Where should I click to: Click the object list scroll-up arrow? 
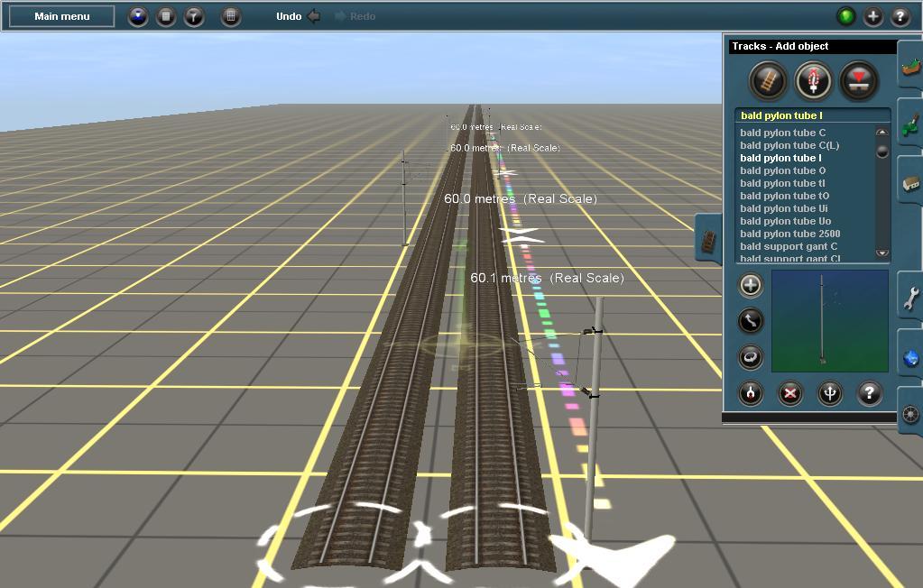881,133
